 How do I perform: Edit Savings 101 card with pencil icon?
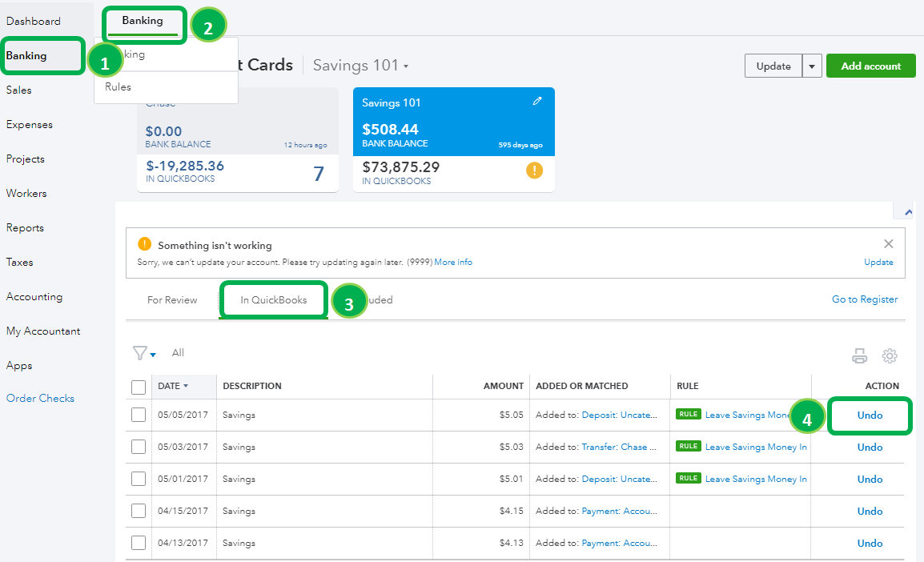tap(537, 102)
